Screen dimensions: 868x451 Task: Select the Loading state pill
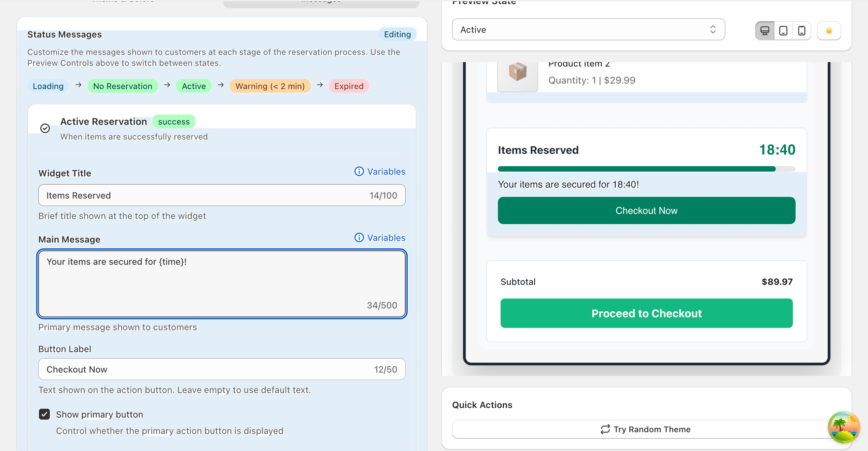click(x=48, y=86)
